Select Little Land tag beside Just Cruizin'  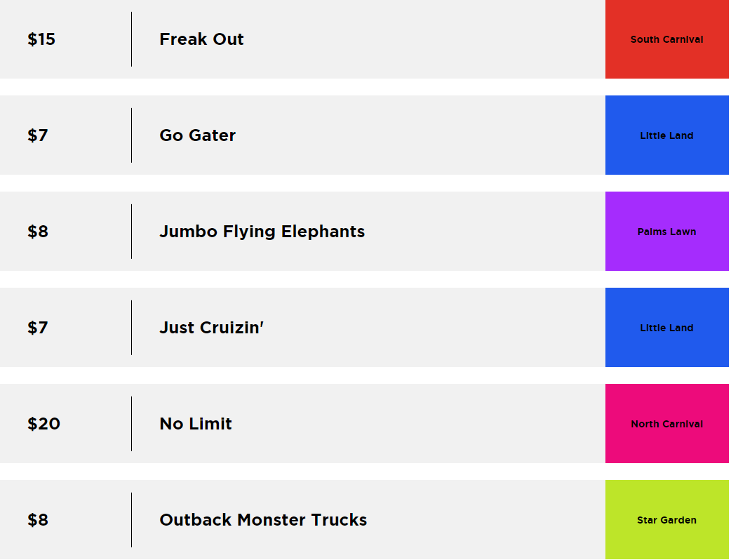[x=666, y=328]
